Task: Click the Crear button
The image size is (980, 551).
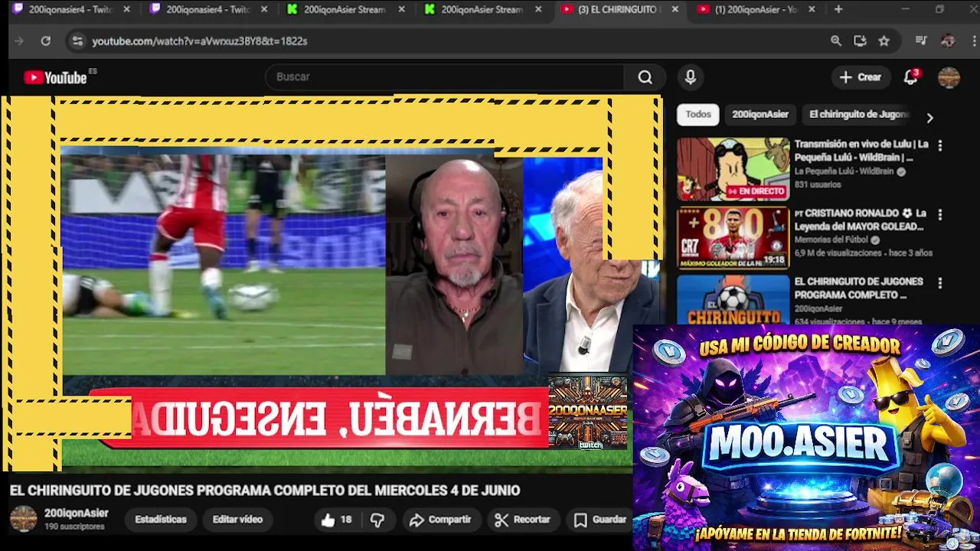Action: (x=861, y=77)
